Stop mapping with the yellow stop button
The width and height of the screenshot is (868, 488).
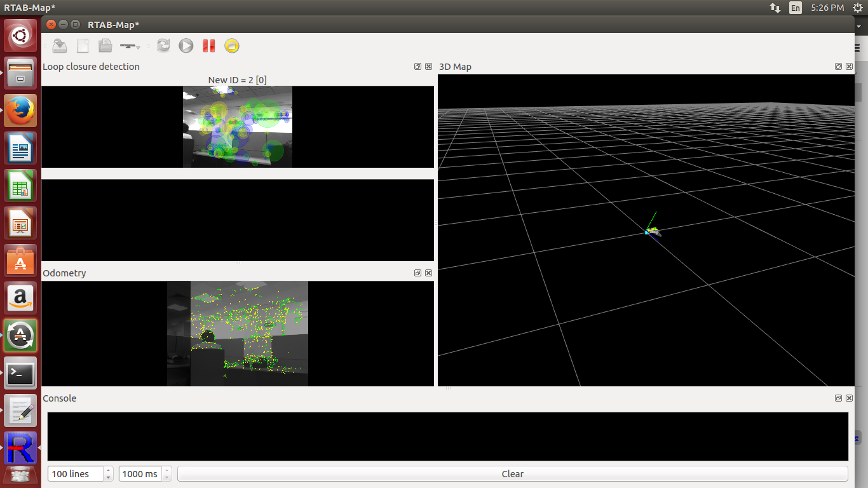pos(231,46)
